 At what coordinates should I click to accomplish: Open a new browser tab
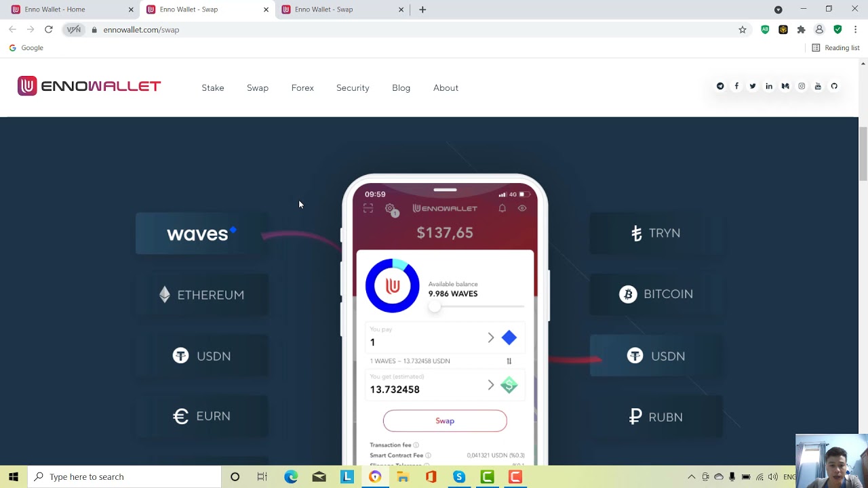point(422,9)
